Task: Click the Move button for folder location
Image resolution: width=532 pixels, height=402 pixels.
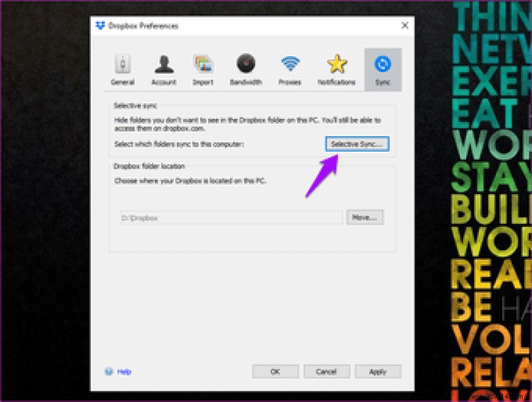Action: tap(365, 217)
